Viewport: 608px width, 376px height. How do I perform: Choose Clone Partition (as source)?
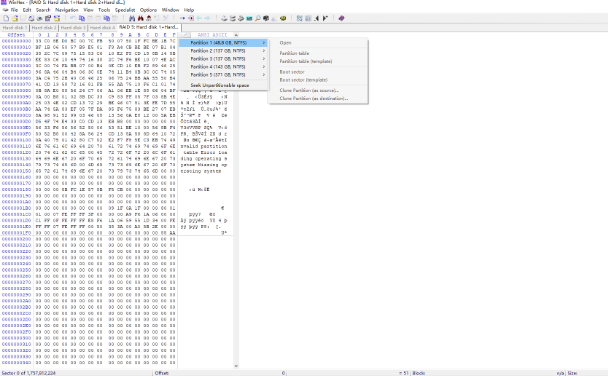pos(318,90)
